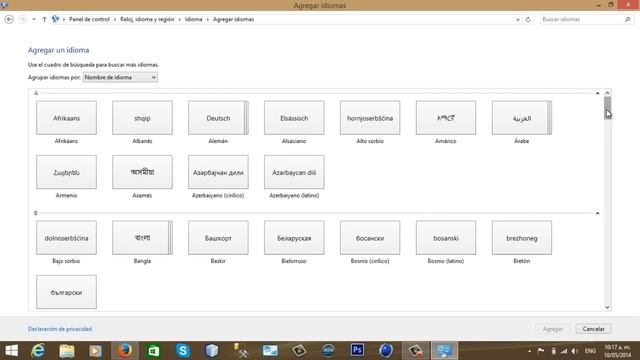Select the български language tile
640x360 pixels.
[x=66, y=292]
